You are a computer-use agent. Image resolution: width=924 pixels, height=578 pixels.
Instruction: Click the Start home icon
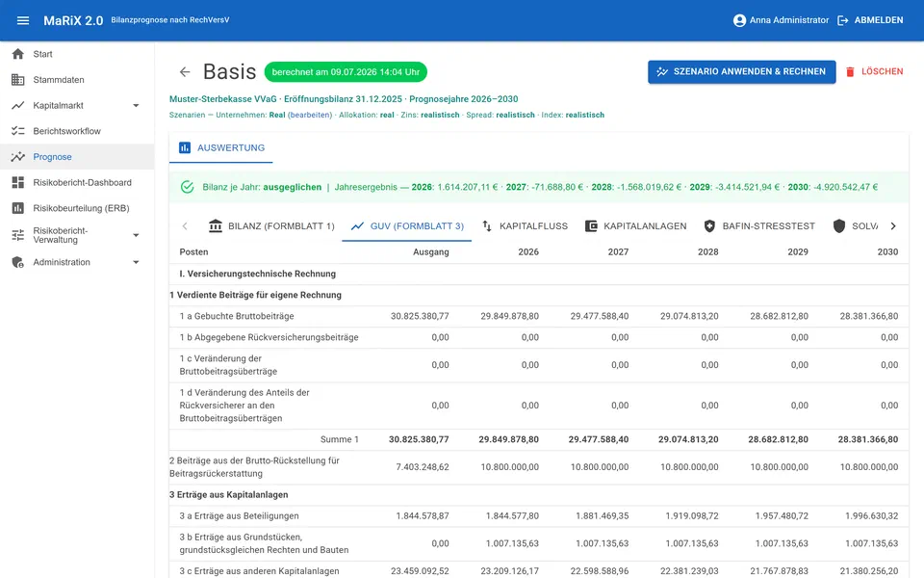[x=18, y=54]
